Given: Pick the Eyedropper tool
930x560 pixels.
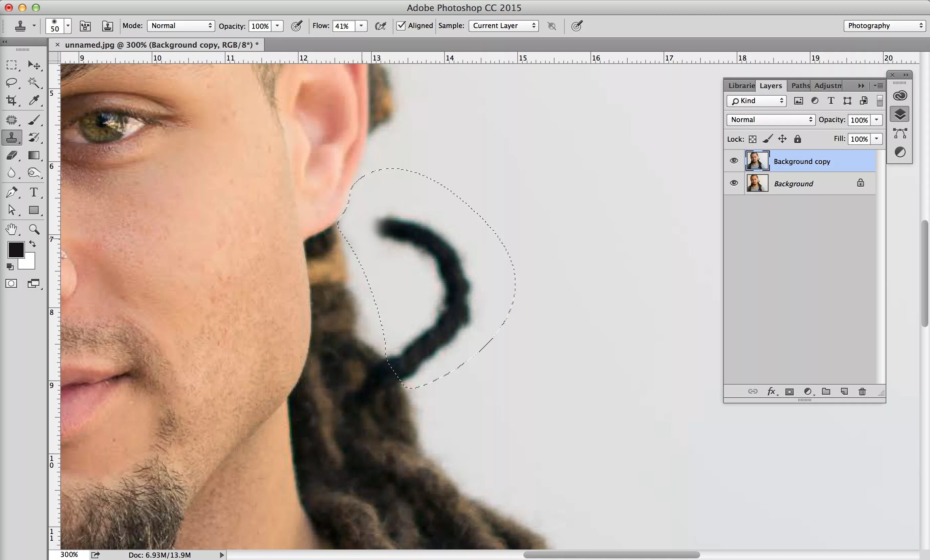Looking at the screenshot, I should point(34,100).
